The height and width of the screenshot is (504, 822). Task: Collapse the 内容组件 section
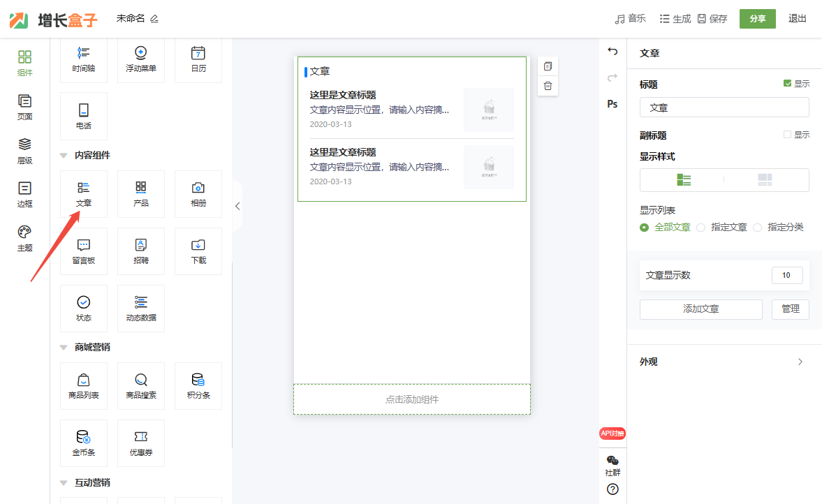pos(64,156)
